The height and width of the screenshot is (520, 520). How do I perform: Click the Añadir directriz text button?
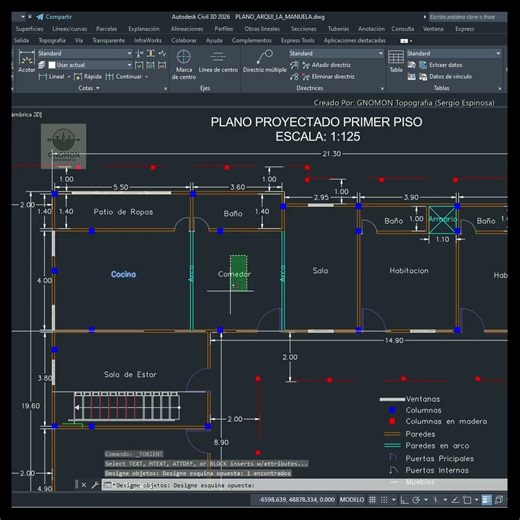coord(331,65)
